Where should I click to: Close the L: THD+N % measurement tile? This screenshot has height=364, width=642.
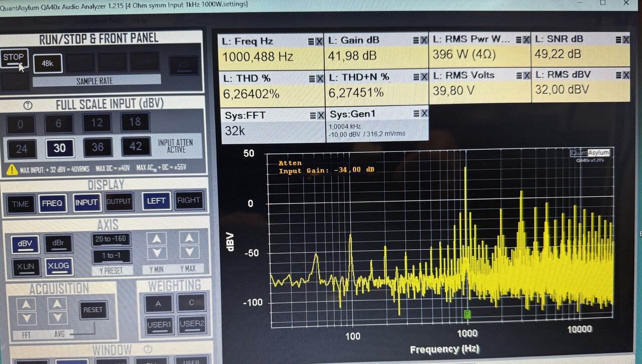point(424,77)
